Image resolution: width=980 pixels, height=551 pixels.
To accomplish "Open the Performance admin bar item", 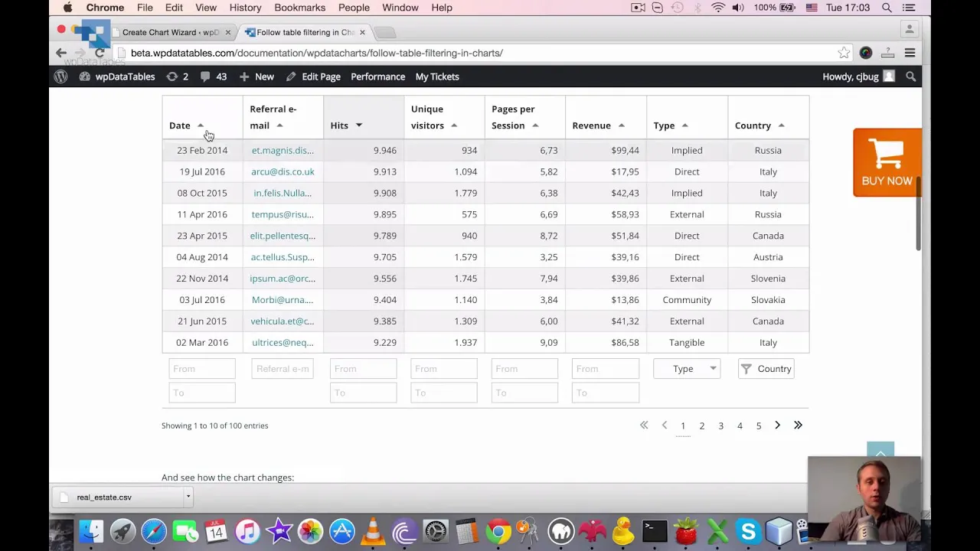I will [x=378, y=77].
